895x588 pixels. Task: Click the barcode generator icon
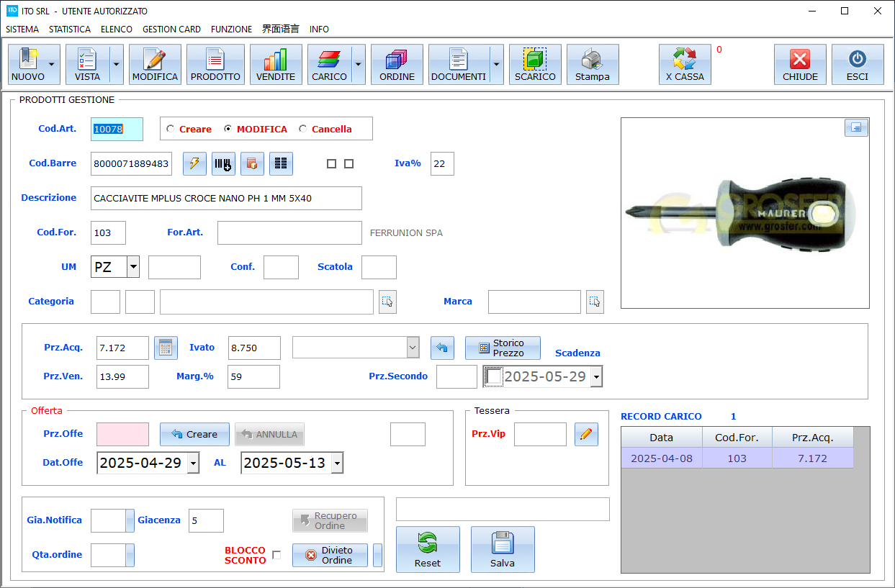pyautogui.click(x=223, y=163)
